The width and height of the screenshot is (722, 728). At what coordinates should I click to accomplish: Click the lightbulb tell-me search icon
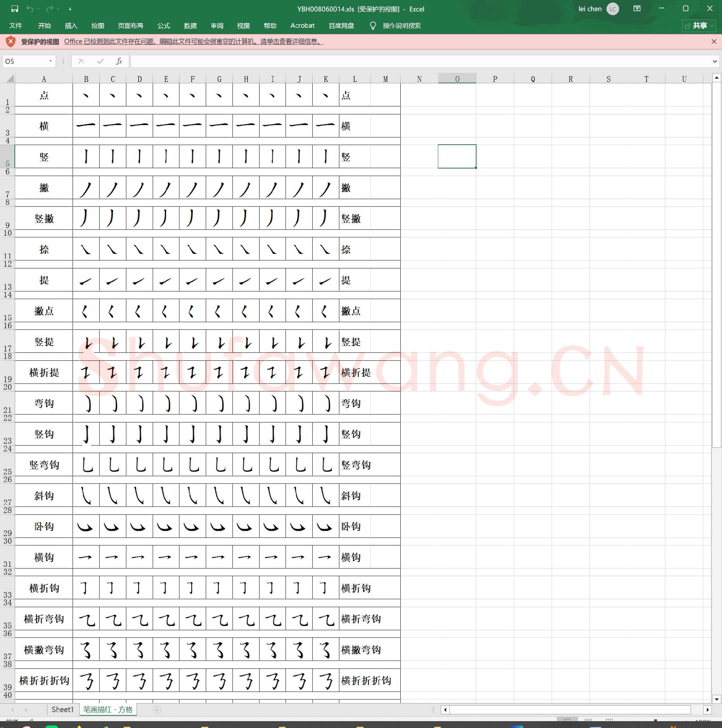pos(373,26)
